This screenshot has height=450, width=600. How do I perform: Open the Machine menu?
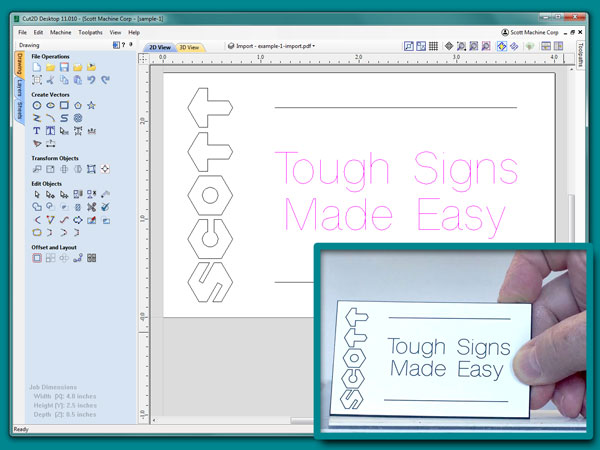60,33
